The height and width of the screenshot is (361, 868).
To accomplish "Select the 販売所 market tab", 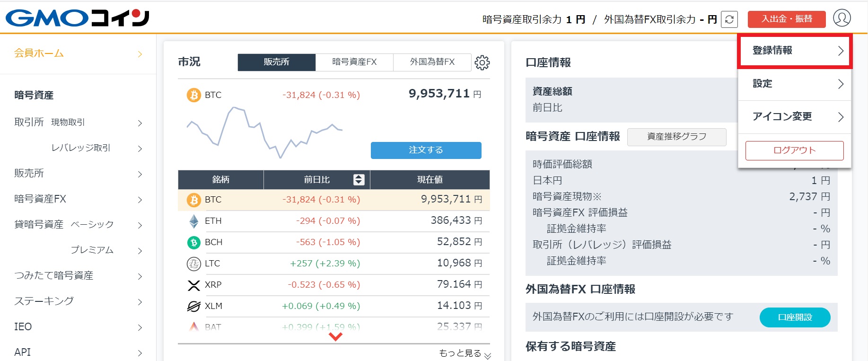I will tap(277, 62).
